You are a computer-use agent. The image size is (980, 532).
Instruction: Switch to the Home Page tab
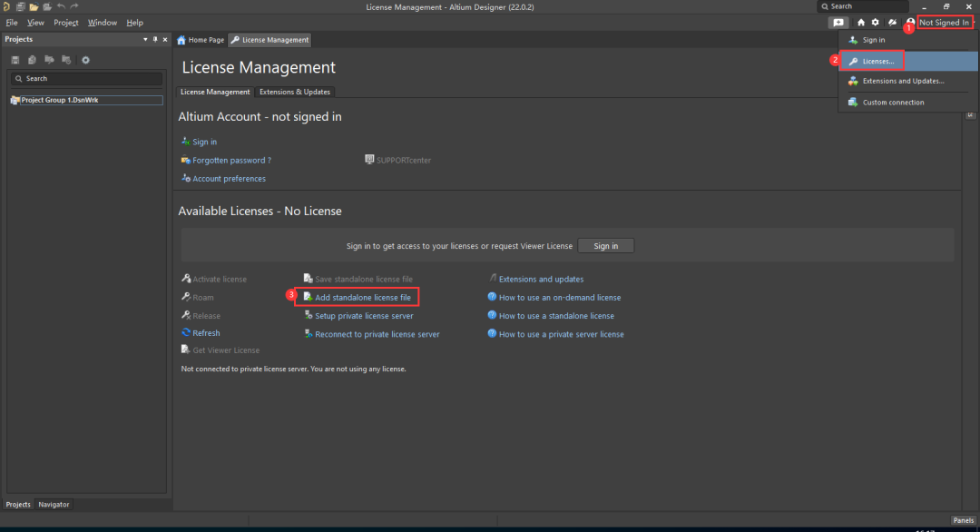pyautogui.click(x=201, y=40)
